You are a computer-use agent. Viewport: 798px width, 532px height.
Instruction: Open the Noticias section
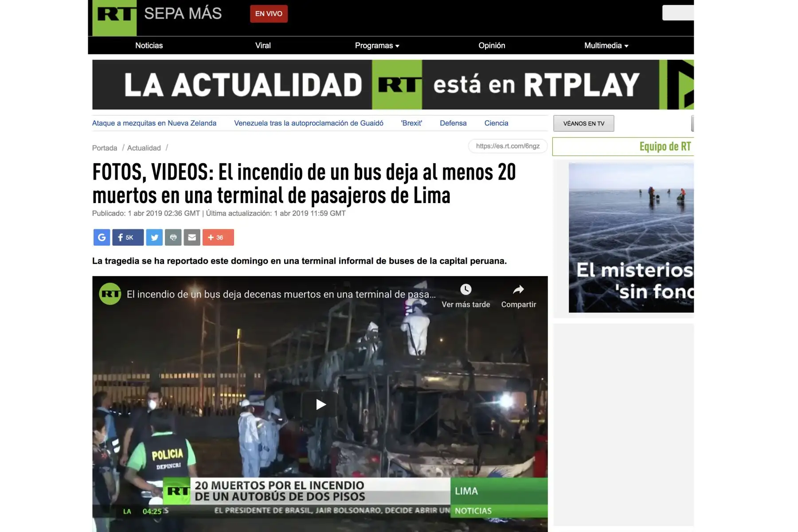click(149, 45)
